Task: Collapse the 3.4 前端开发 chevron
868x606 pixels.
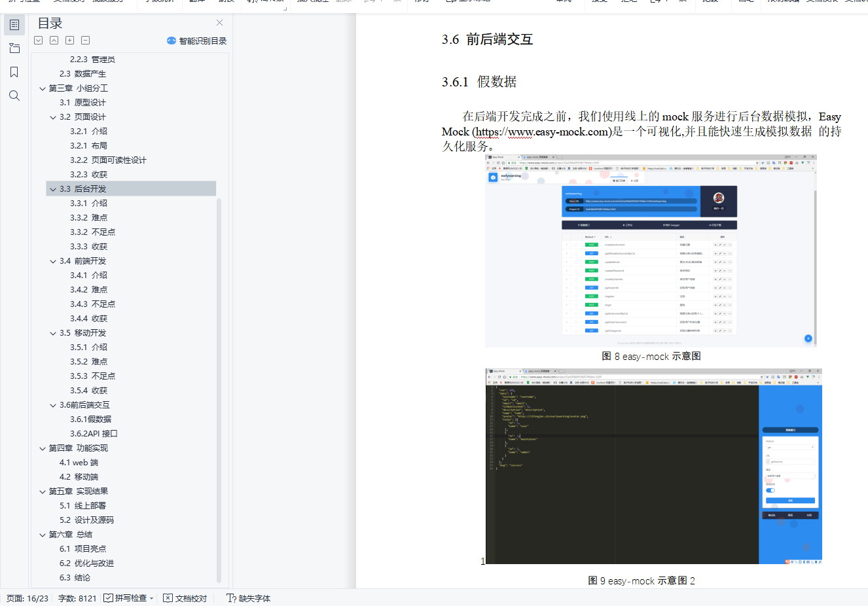Action: pyautogui.click(x=53, y=261)
